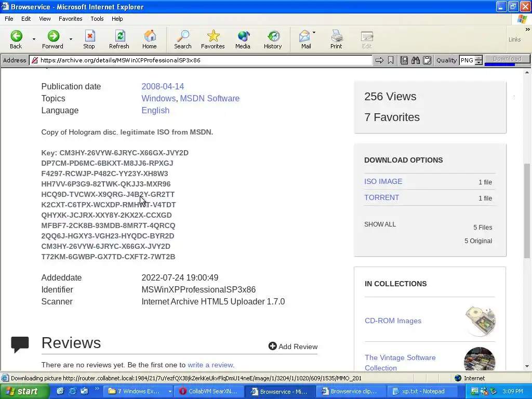Click the plus icon on Add Review

click(x=272, y=346)
